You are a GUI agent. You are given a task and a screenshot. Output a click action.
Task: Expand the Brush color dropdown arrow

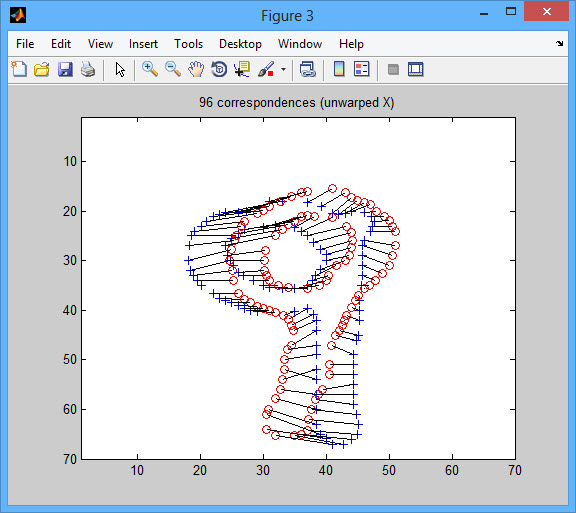click(x=283, y=69)
